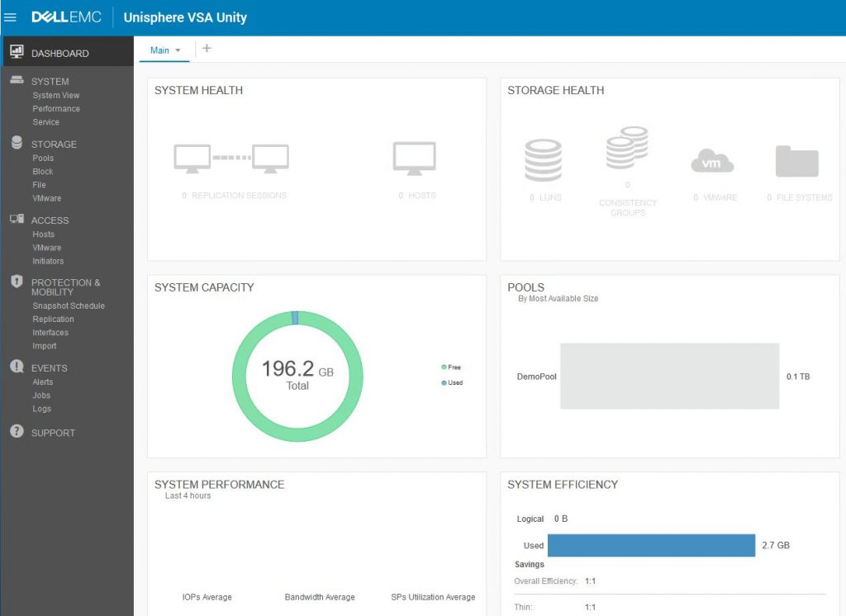Open Replication under Protection & Mobility
Image resolution: width=846 pixels, height=616 pixels.
(53, 320)
